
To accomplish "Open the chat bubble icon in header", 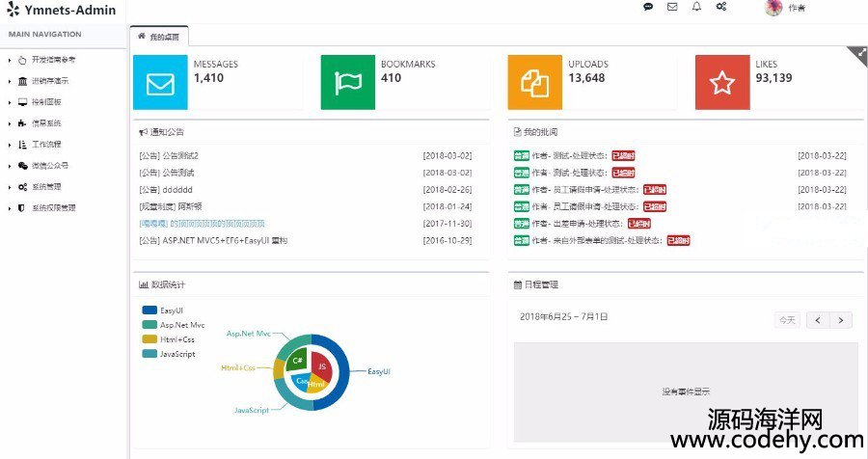I will point(648,7).
